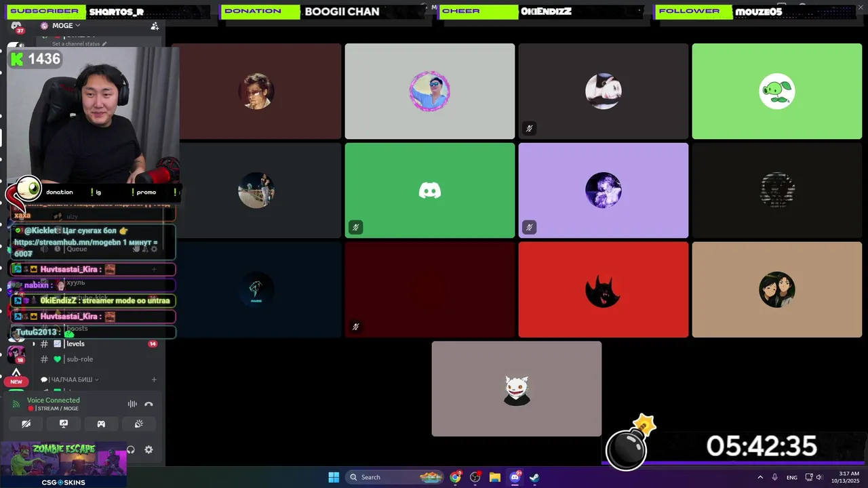Select tan tile with couple avatar
This screenshot has height=488, width=868.
click(x=776, y=289)
